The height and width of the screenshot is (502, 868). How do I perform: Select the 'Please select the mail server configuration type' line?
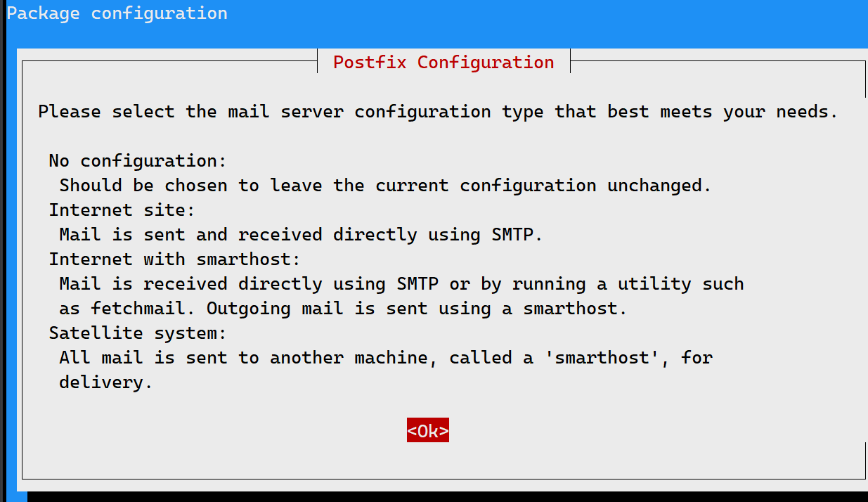tap(438, 111)
